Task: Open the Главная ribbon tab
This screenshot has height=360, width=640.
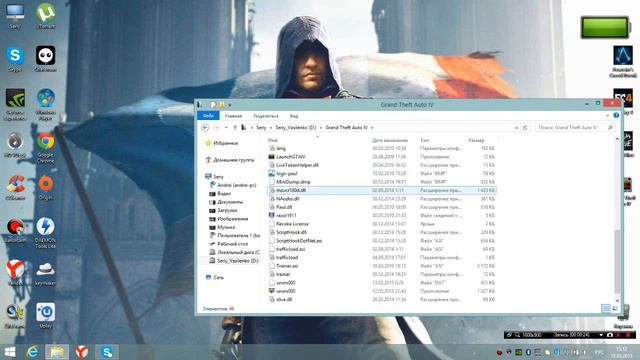Action: point(233,116)
